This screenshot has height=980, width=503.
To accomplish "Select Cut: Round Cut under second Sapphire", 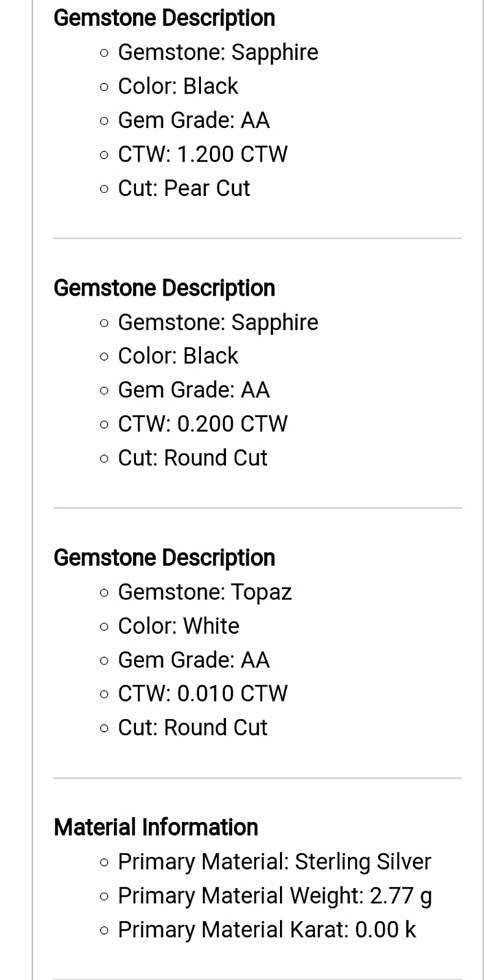I will tap(192, 458).
